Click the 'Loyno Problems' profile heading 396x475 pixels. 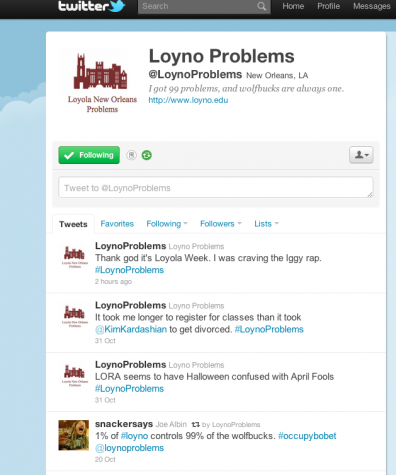point(221,56)
